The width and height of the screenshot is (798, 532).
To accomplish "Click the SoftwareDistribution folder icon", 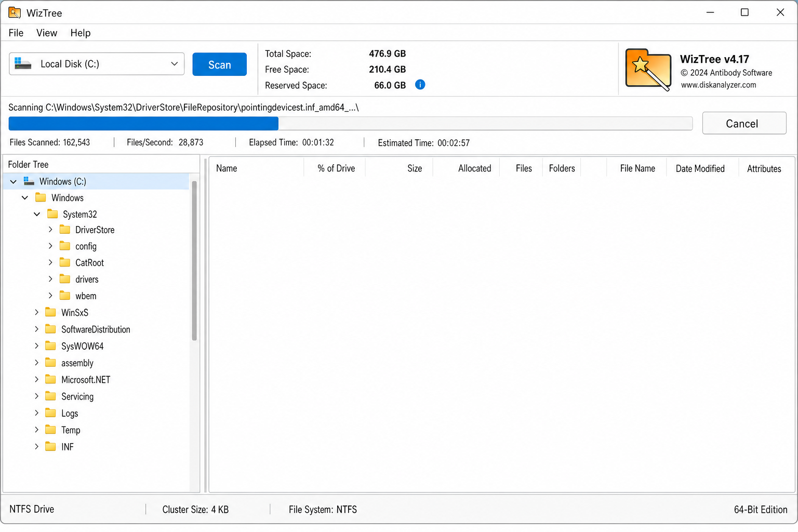I will 50,329.
